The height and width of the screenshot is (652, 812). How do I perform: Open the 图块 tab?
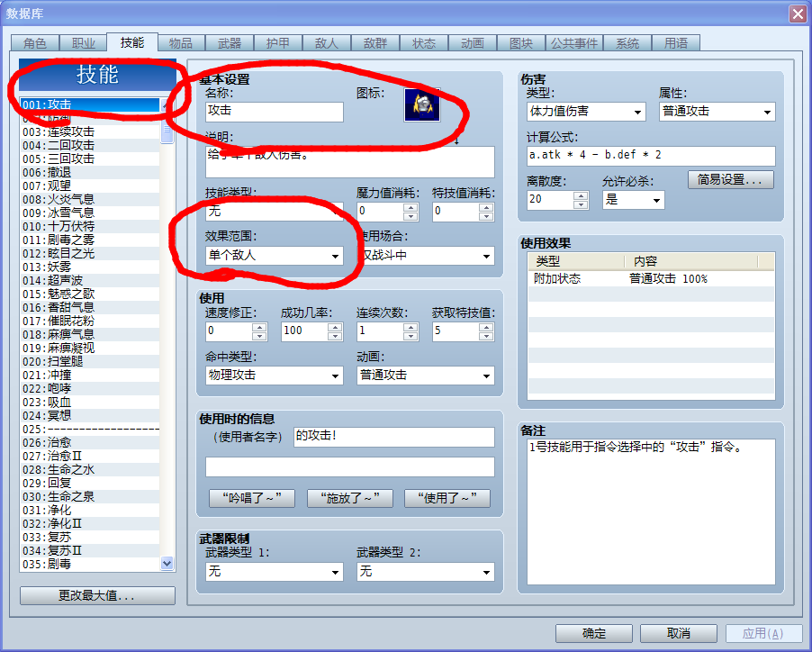(x=521, y=43)
